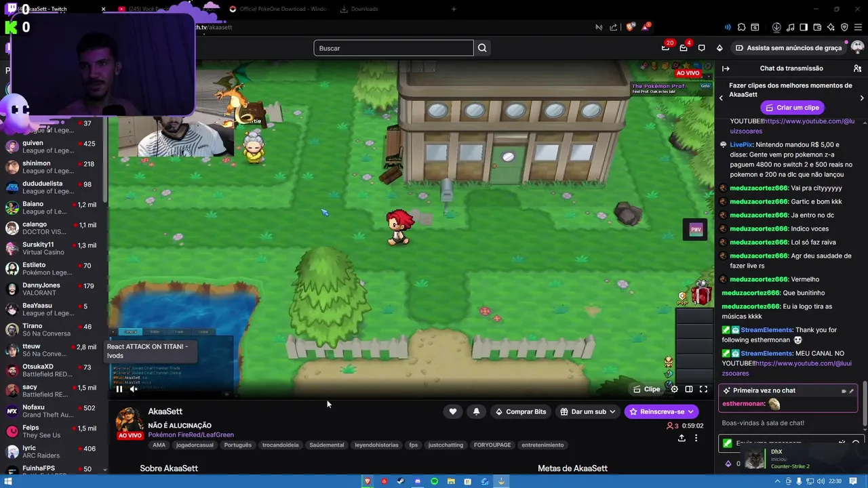This screenshot has height=488, width=868.
Task: Select the justcchatting tag
Action: (446, 445)
